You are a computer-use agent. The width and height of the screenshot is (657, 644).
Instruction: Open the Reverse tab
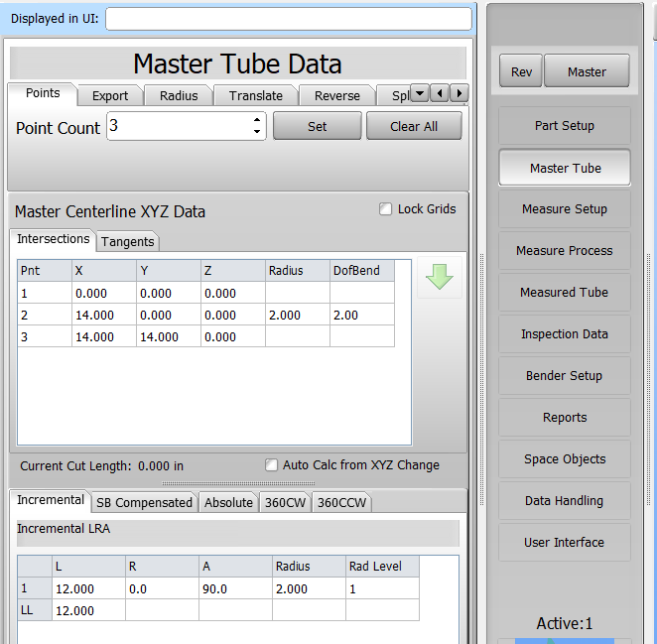[337, 95]
